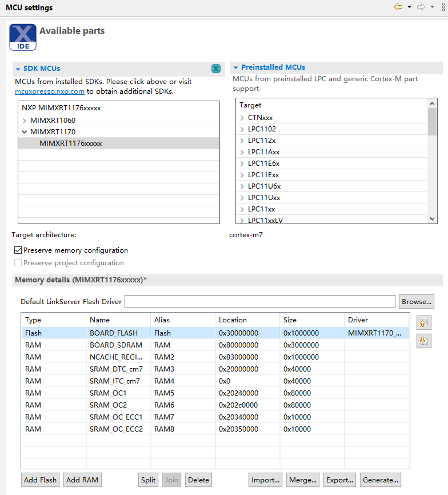Screen dimensions: 448x495
Task: Expand the LPC1102 target node
Action: (242, 129)
